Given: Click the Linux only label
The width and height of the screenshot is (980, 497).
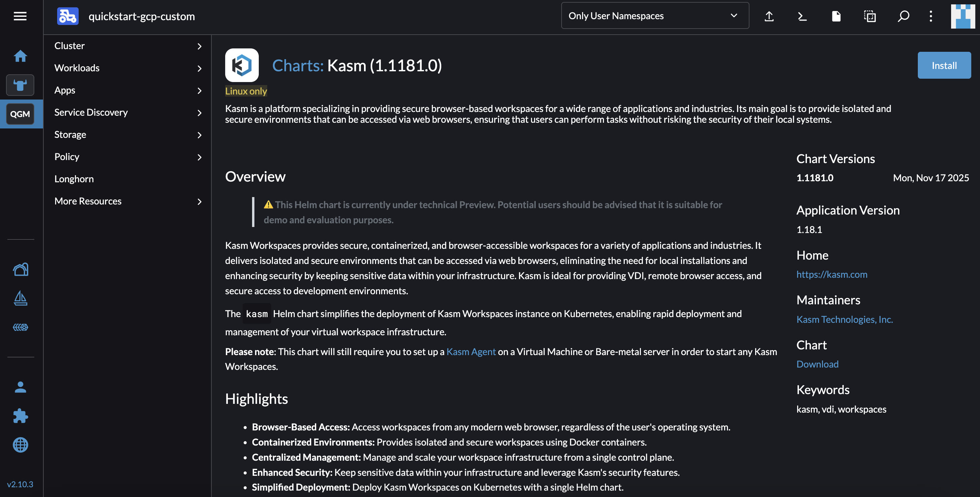Looking at the screenshot, I should 246,91.
